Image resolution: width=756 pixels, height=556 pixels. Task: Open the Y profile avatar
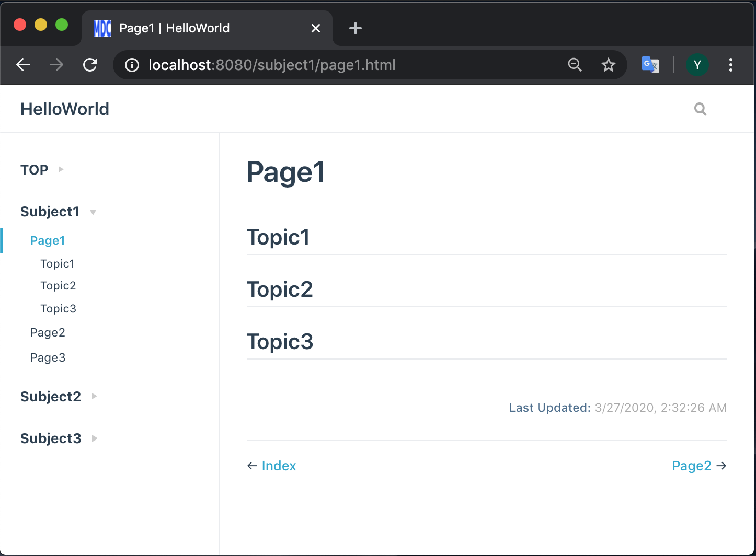(x=697, y=65)
